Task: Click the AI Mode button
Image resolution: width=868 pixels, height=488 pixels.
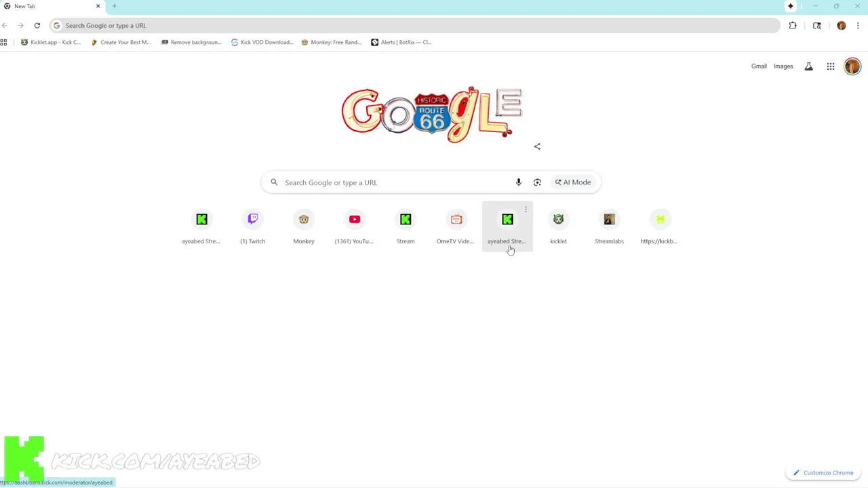Action: tap(573, 182)
